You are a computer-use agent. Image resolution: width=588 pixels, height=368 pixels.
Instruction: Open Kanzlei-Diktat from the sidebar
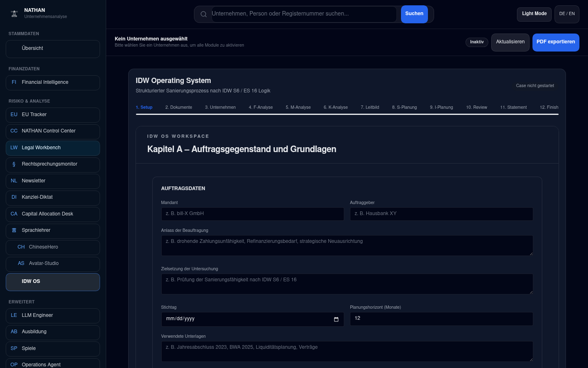53,198
